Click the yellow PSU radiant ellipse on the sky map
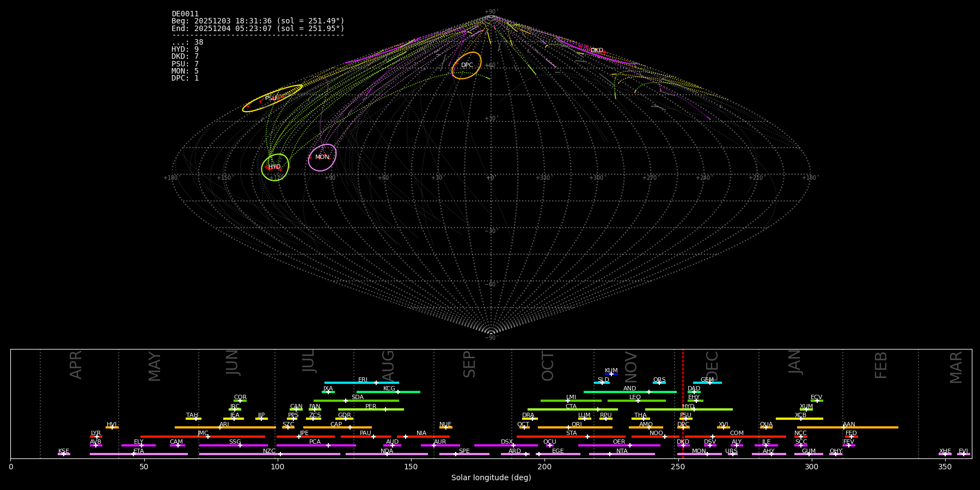The width and height of the screenshot is (980, 490). tap(272, 99)
